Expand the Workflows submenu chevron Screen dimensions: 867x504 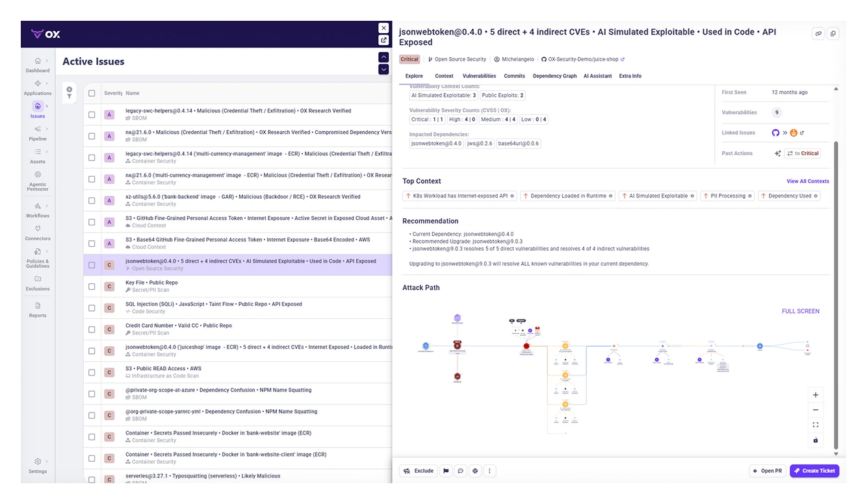pos(47,206)
